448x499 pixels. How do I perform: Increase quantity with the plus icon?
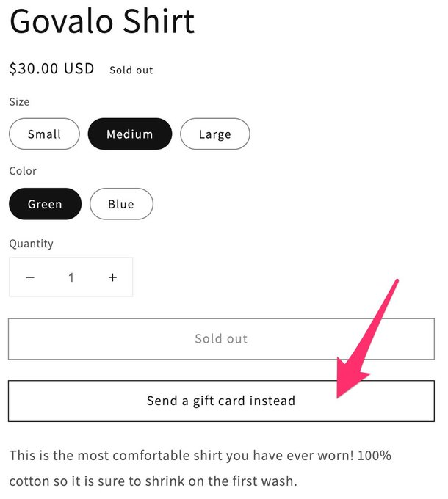(112, 277)
